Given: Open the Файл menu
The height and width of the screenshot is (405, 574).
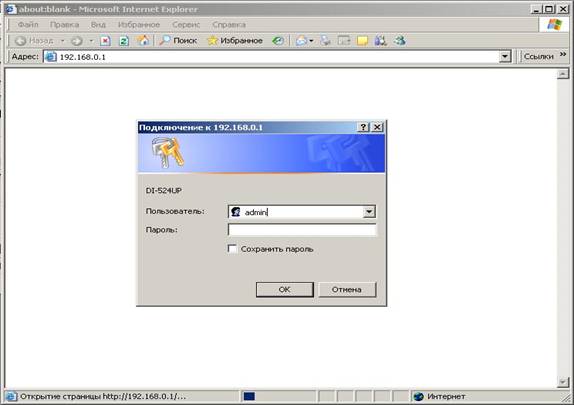Looking at the screenshot, I should pyautogui.click(x=28, y=25).
